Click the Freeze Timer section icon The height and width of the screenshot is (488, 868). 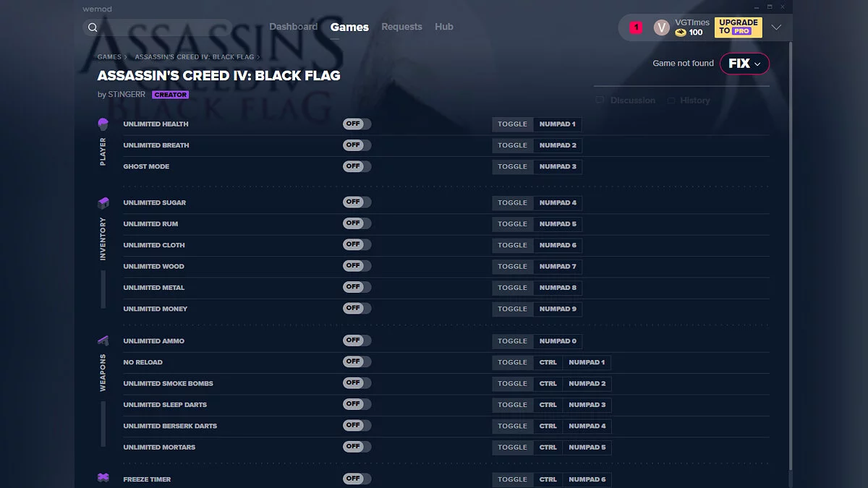[x=103, y=479]
